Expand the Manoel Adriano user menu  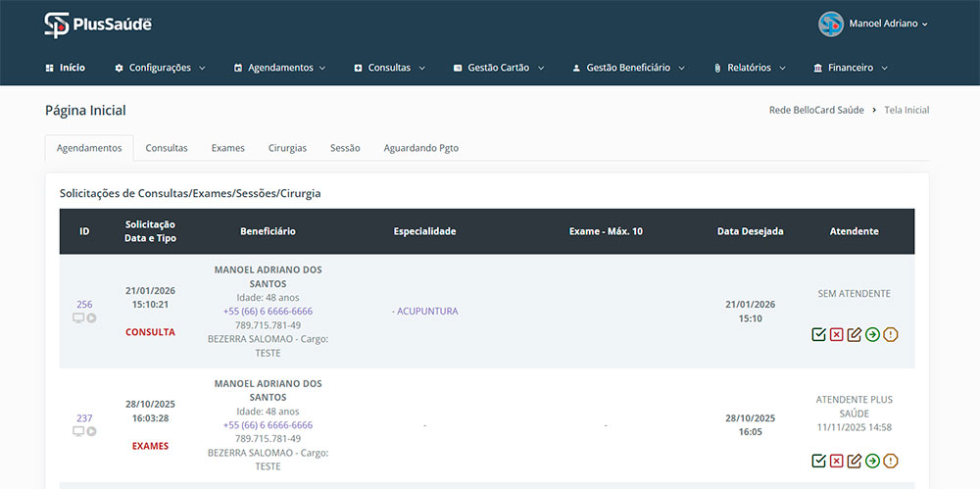[874, 24]
